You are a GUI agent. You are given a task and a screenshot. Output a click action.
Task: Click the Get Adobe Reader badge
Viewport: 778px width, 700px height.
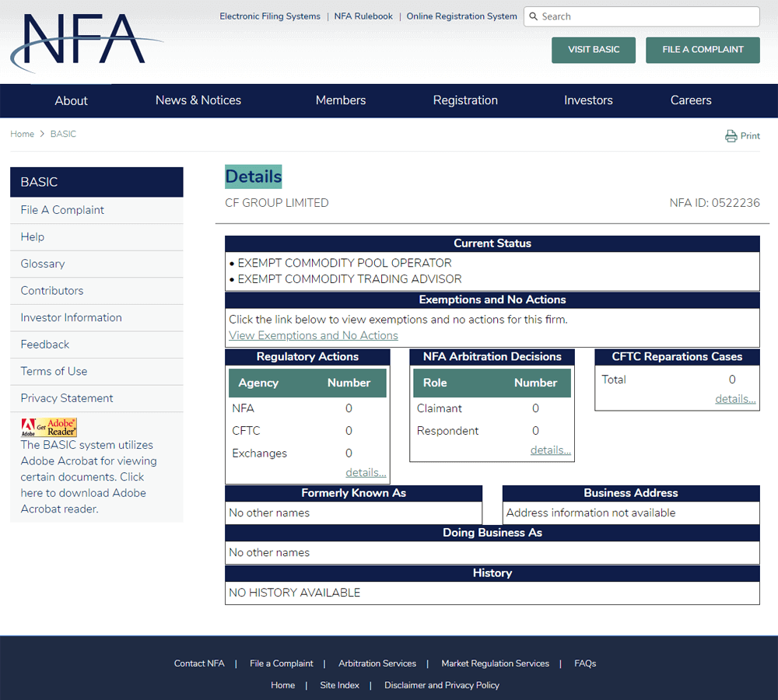[49, 427]
